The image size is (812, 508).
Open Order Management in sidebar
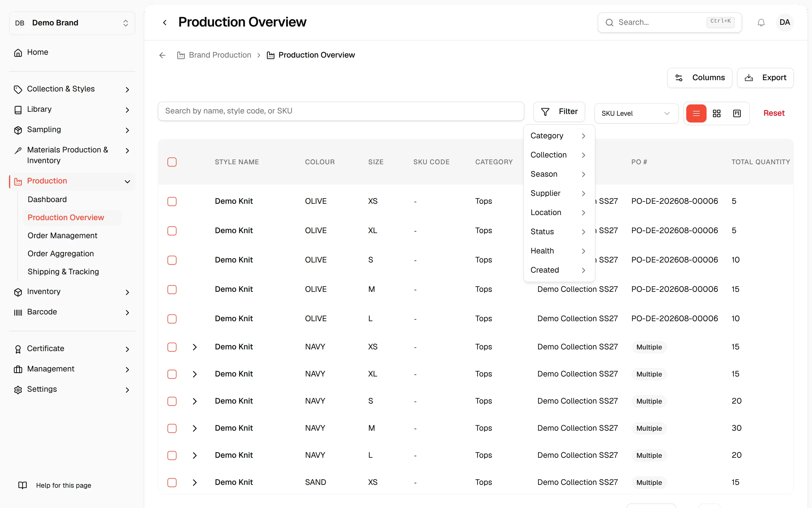tap(62, 236)
